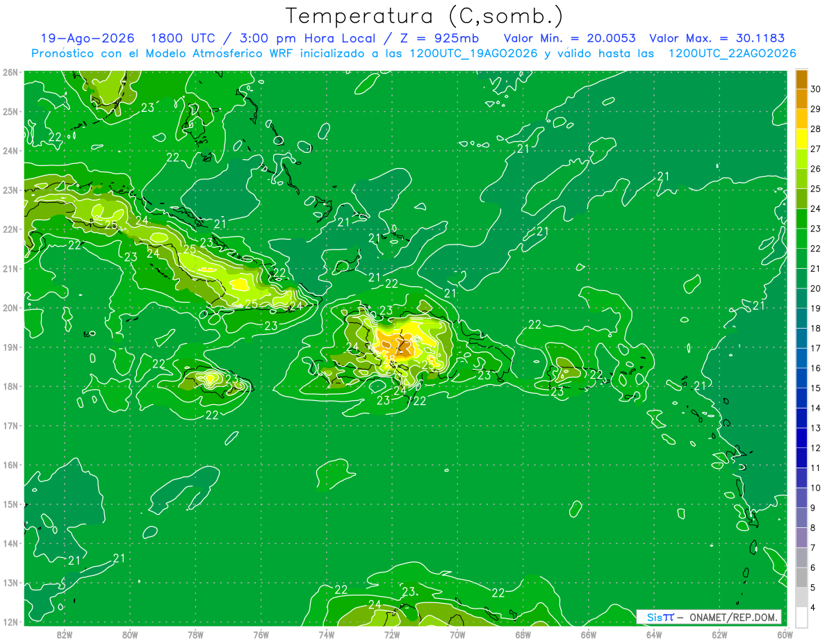This screenshot has height=644, width=834.
Task: Click the '70W' longitude axis label
Action: coord(457,634)
